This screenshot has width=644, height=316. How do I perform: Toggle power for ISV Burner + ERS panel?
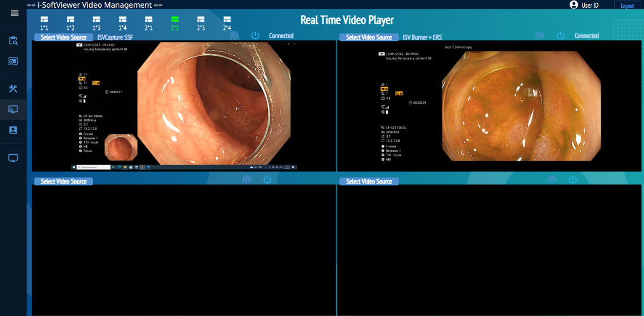[561, 35]
